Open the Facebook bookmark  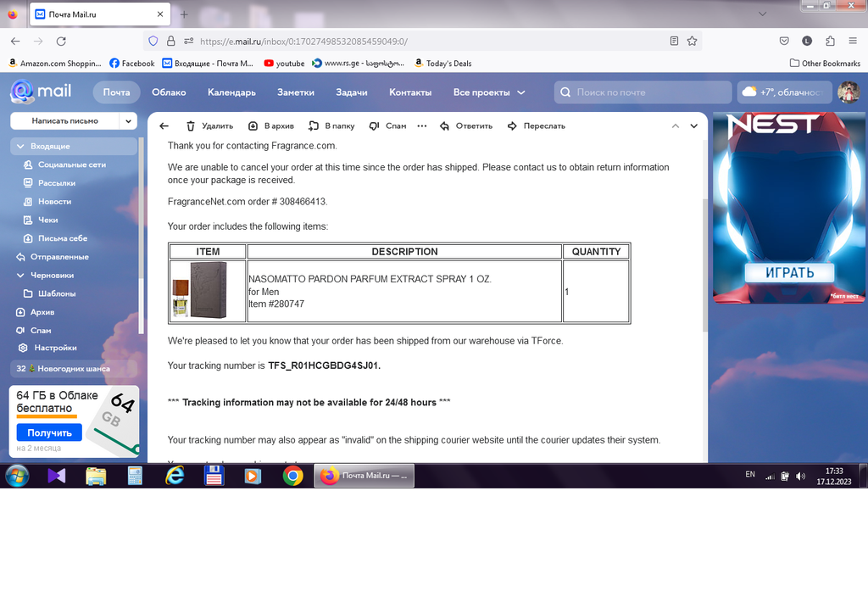[131, 63]
